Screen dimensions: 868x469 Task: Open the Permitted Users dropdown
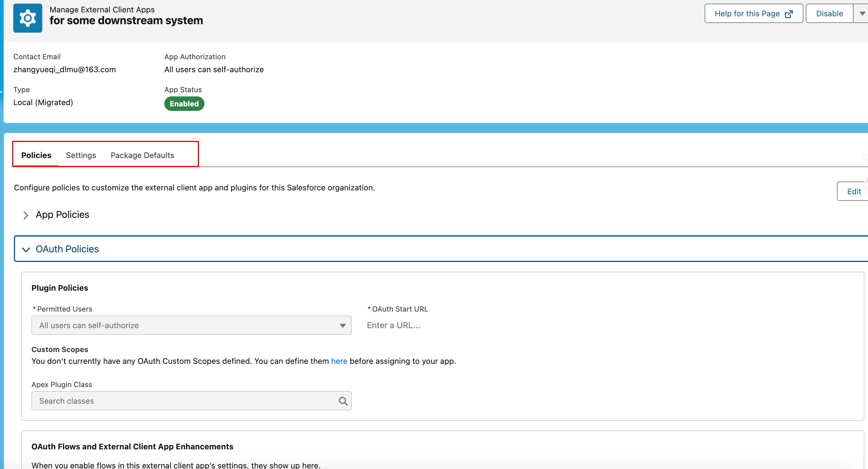191,325
